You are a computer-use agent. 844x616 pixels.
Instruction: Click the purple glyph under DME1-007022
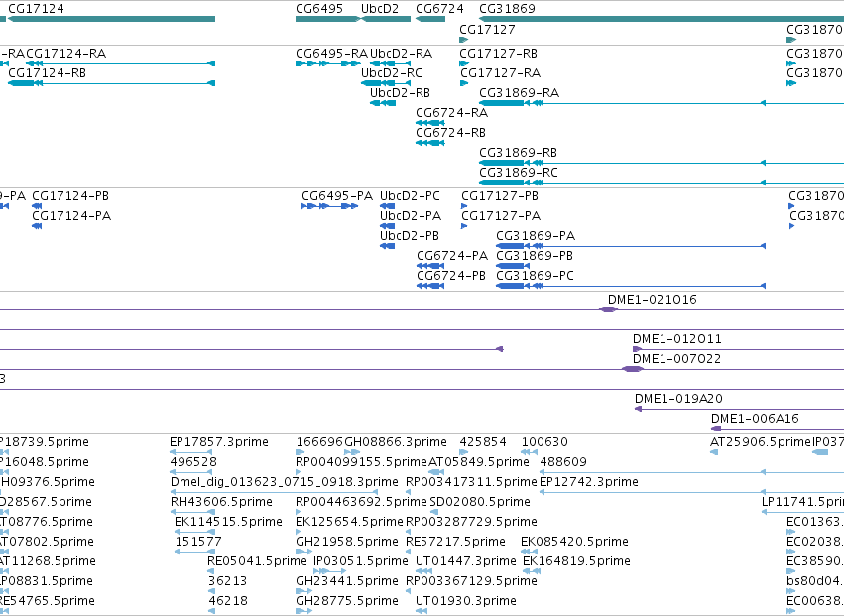633,369
